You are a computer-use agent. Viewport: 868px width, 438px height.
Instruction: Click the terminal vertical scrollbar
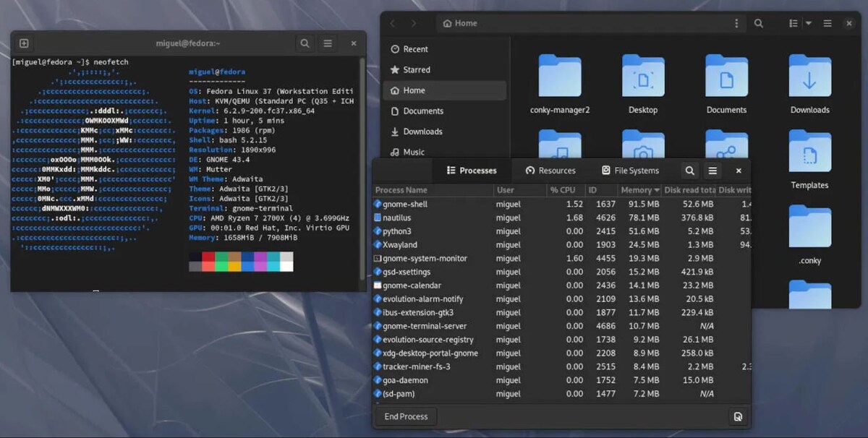[362, 170]
